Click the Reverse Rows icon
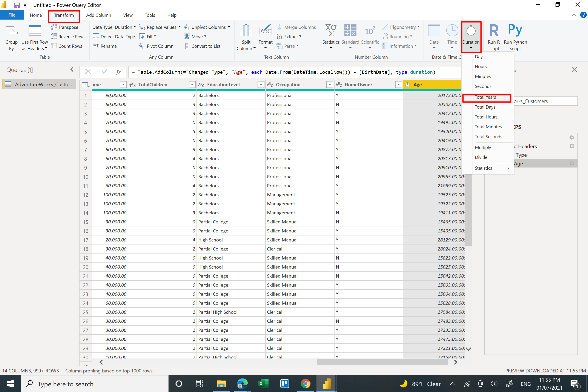 (54, 37)
